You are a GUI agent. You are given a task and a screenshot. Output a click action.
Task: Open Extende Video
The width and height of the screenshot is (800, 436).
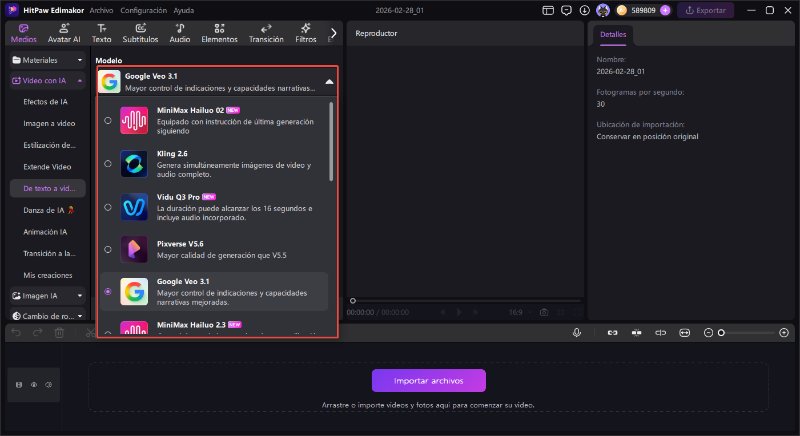point(47,167)
